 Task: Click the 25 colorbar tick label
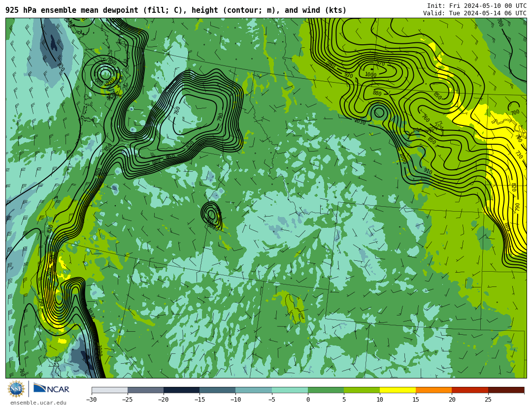[x=488, y=400]
